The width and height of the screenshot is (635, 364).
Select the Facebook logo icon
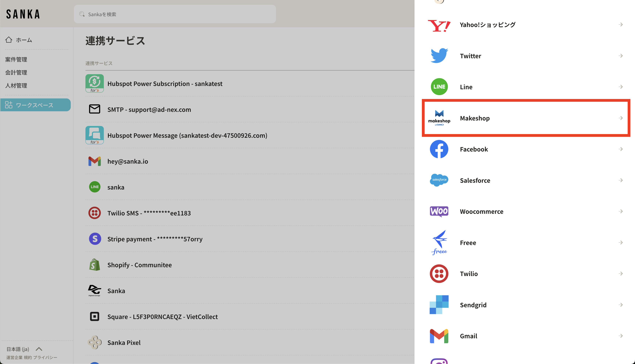pos(439,149)
